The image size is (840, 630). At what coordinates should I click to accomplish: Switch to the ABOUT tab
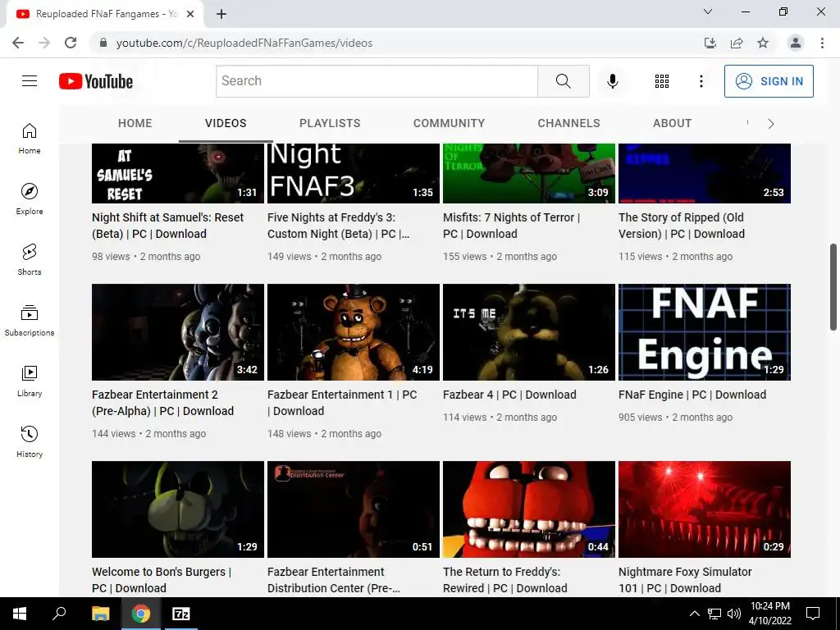point(673,123)
